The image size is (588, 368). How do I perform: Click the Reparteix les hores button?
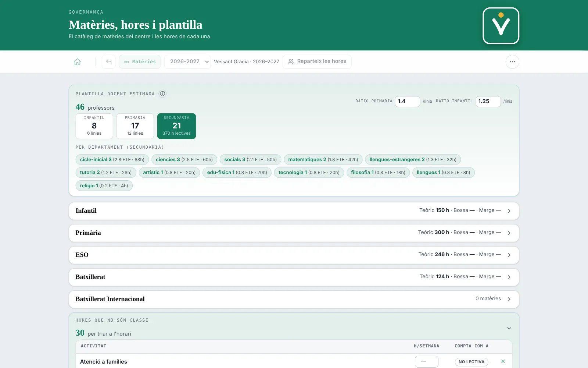coord(317,61)
